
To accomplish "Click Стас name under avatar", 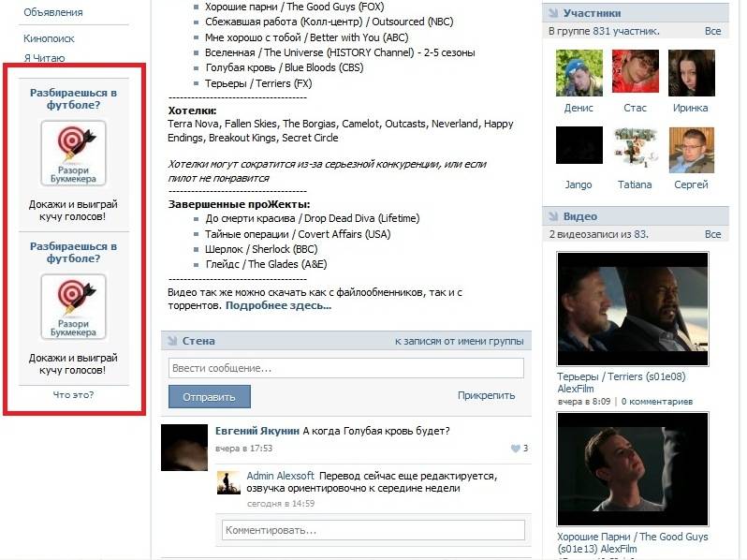I will [635, 108].
